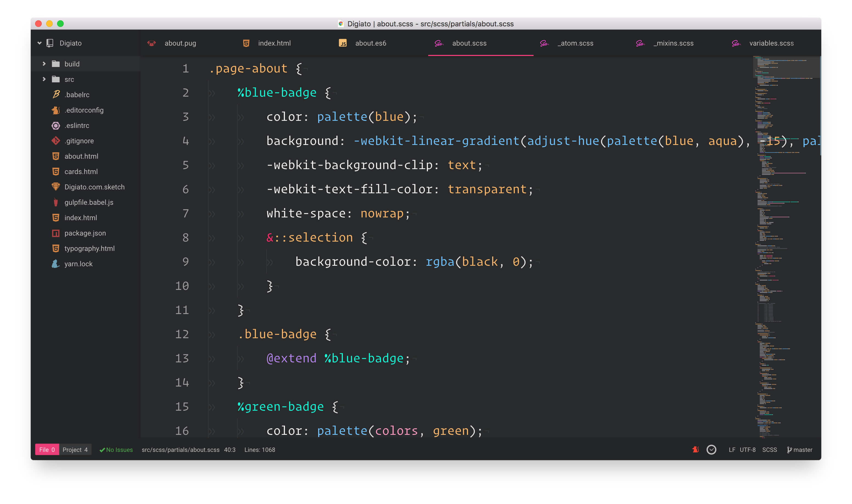Click the package.json npm icon
This screenshot has height=504, width=852.
point(56,233)
